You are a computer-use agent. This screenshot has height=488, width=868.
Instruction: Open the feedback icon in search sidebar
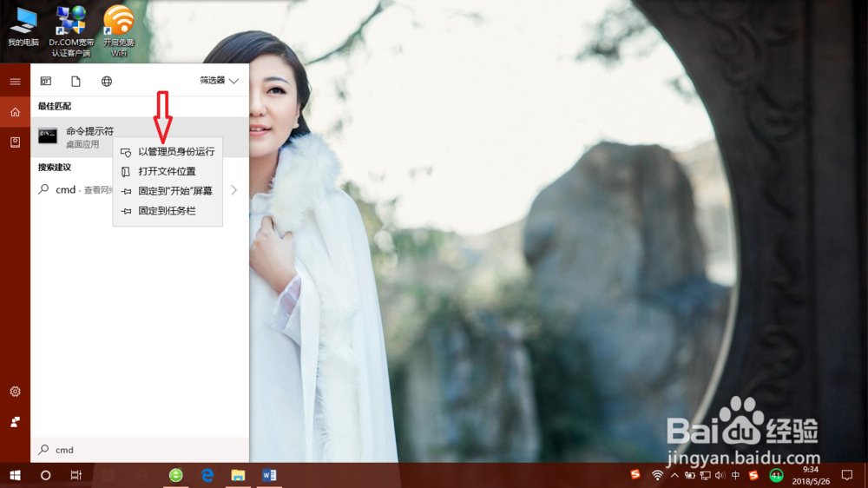(x=15, y=422)
